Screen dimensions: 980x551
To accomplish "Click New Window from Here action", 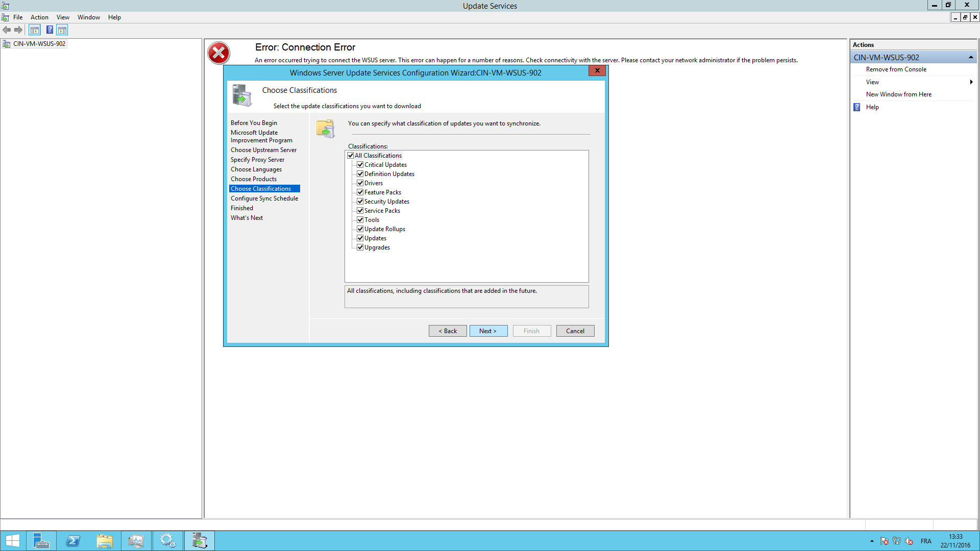I will coord(898,94).
